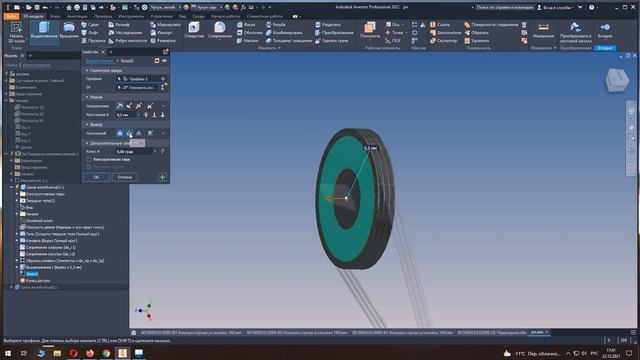
Task: Click the Ось (Axis) work feature
Action: pos(392,24)
